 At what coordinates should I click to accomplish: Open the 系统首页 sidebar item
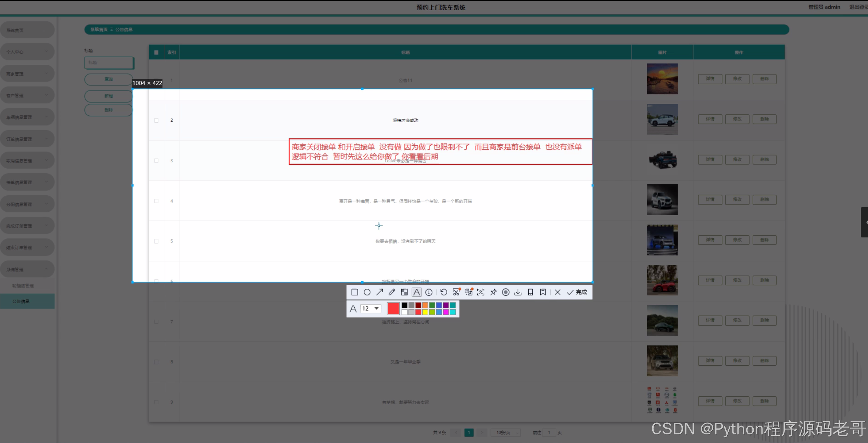pyautogui.click(x=27, y=30)
